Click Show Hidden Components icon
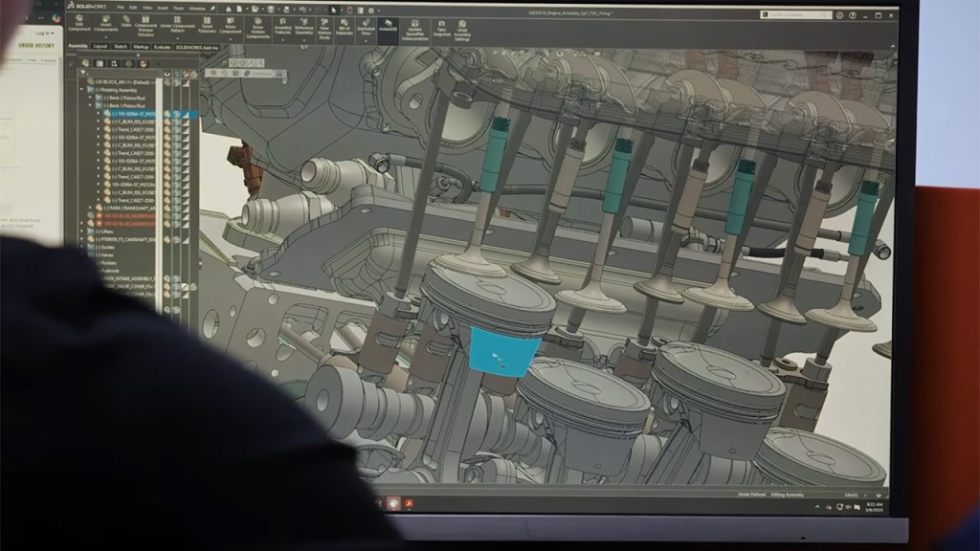This screenshot has width=980, height=551. tap(257, 28)
